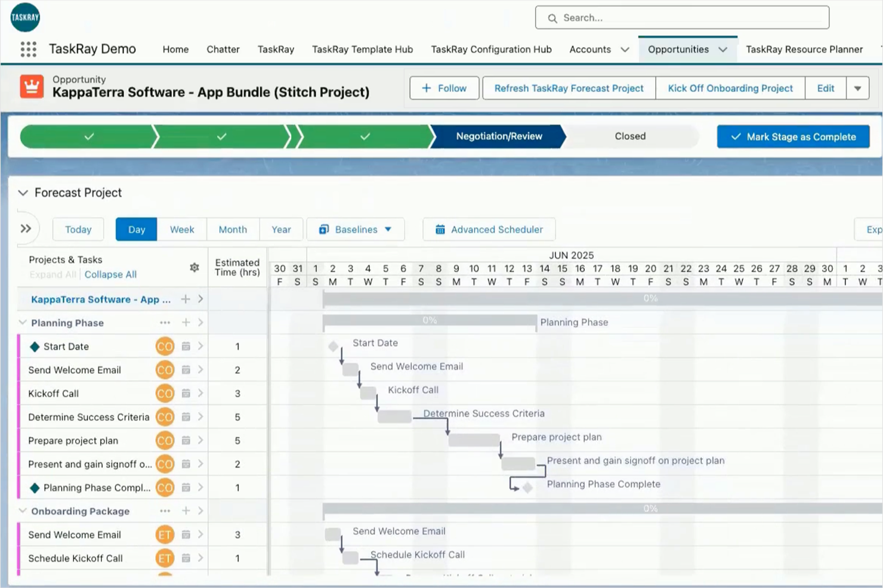This screenshot has width=883, height=588.
Task: Select the Closed stage in path
Action: pyautogui.click(x=630, y=137)
